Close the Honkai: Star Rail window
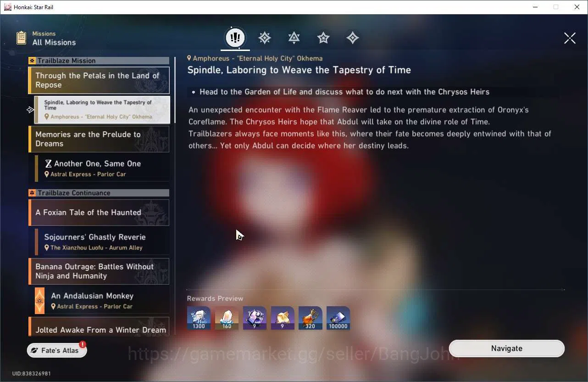Viewport: 588px width, 382px height. (577, 7)
